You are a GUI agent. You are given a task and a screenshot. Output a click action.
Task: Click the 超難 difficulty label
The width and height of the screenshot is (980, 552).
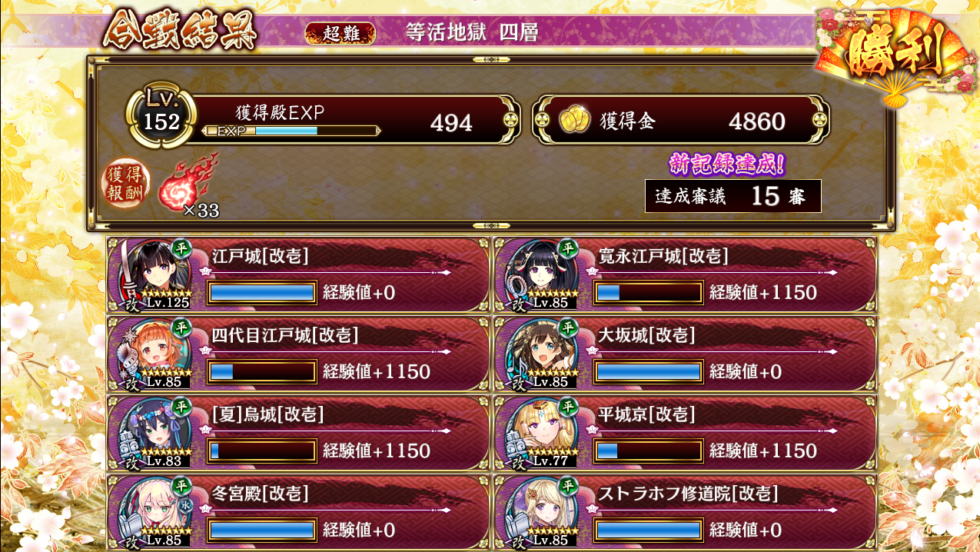coord(341,32)
